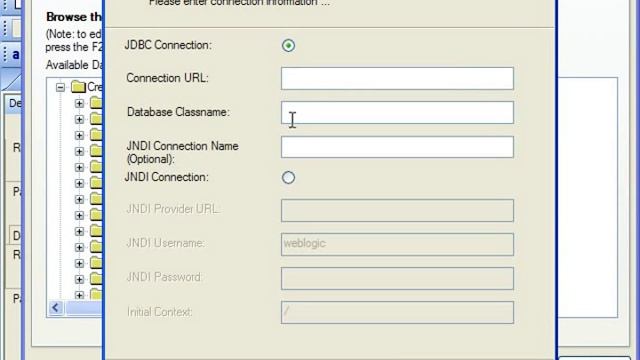
Task: Collapse the root folder tree node
Action: 60,87
